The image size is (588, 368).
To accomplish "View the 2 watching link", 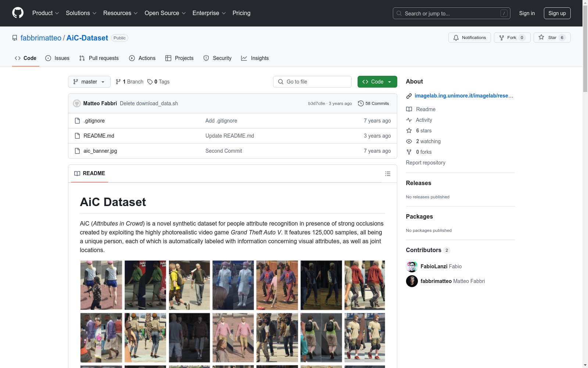I will [423, 141].
